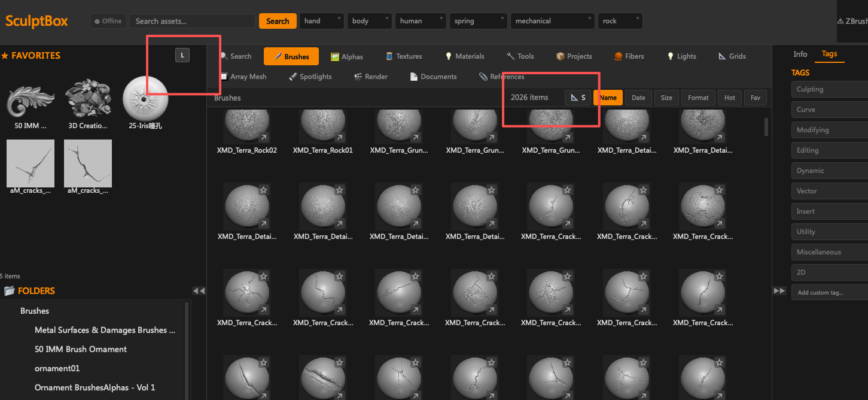868x400 pixels.
Task: Collapse left panel with double-arrow icon
Action: (x=199, y=290)
